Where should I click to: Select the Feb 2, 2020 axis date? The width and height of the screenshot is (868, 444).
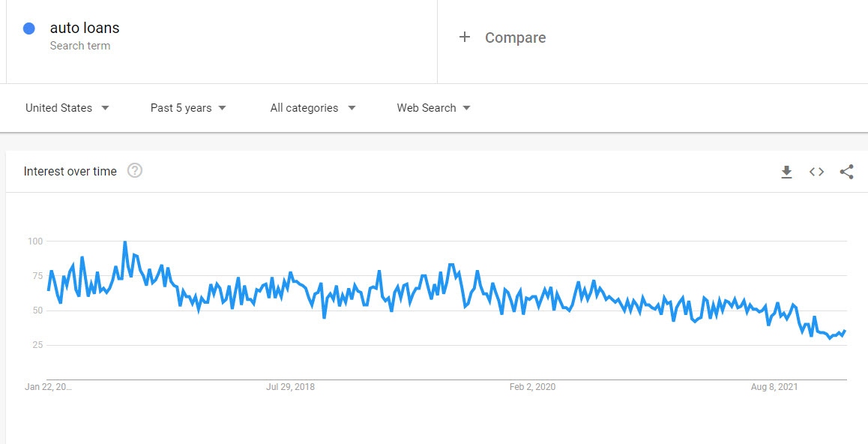[532, 387]
